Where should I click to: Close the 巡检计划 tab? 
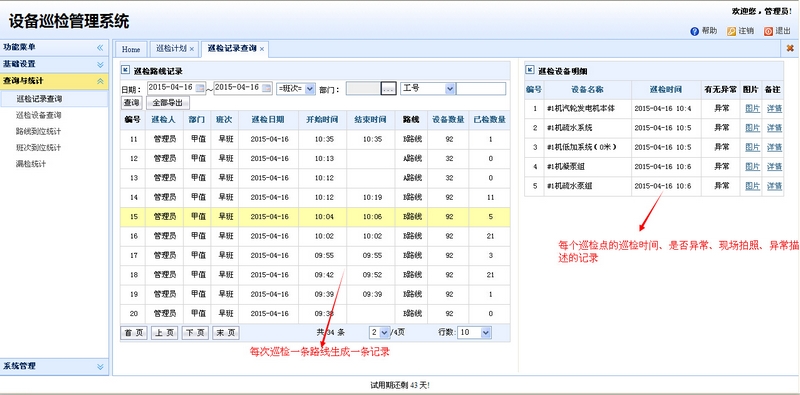(191, 50)
